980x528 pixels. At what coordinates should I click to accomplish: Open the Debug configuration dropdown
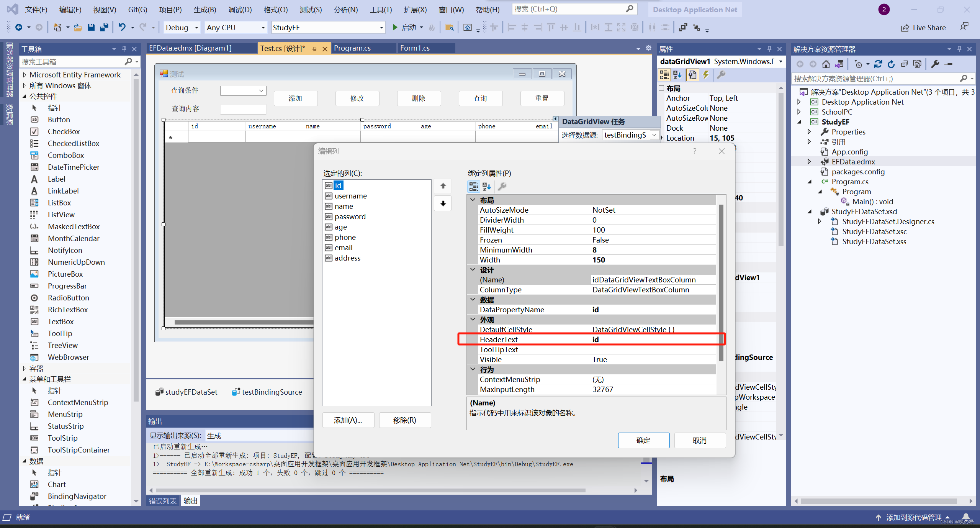[196, 28]
